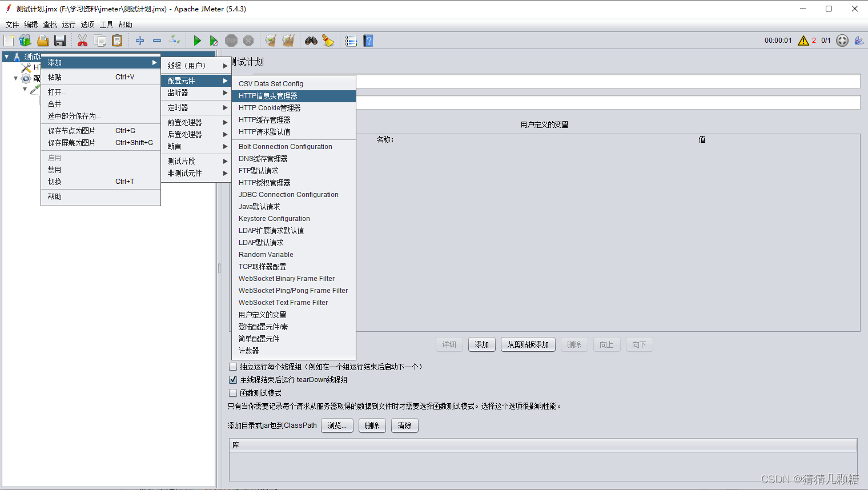Click the comments input field
868x490 pixels.
point(608,103)
